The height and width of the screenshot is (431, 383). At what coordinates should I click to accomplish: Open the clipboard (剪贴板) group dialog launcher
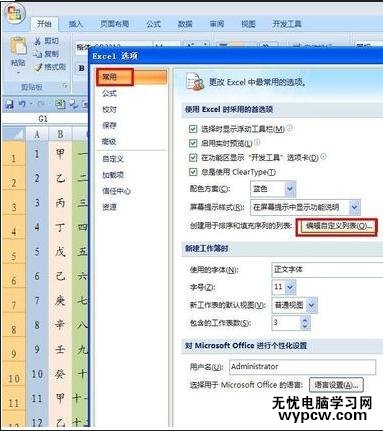click(x=65, y=87)
